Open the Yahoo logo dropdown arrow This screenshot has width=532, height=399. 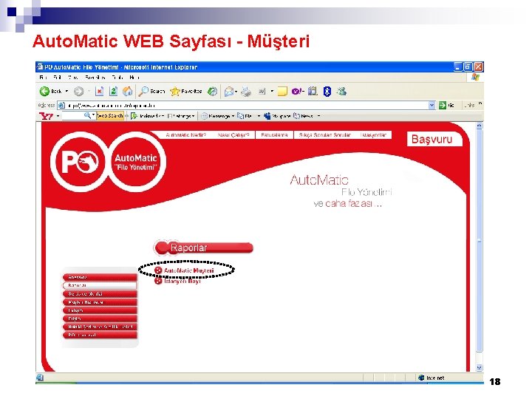pyautogui.click(x=58, y=117)
